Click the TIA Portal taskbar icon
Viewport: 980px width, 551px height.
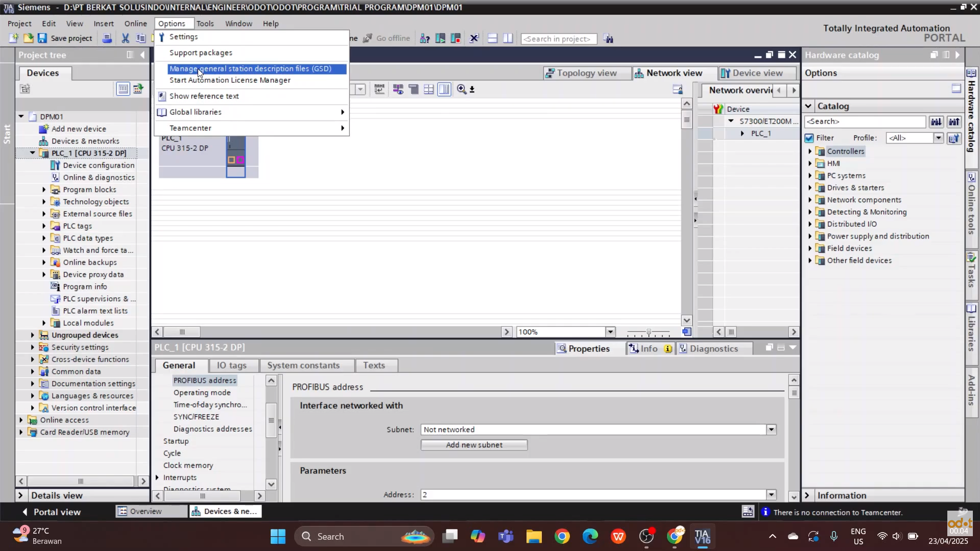tap(702, 537)
